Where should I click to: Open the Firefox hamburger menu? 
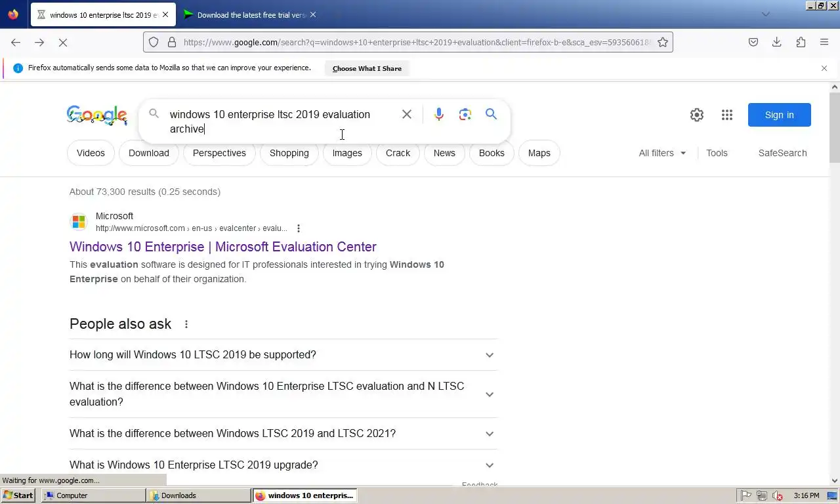824,42
